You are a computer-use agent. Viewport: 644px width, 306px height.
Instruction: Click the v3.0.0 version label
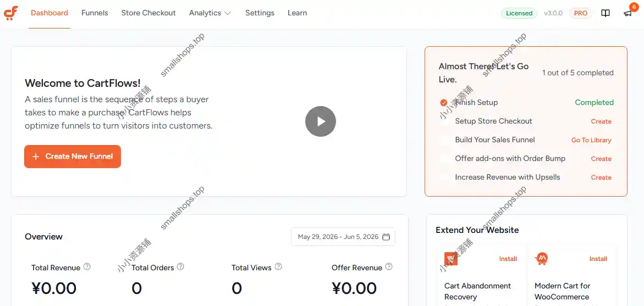coord(553,13)
